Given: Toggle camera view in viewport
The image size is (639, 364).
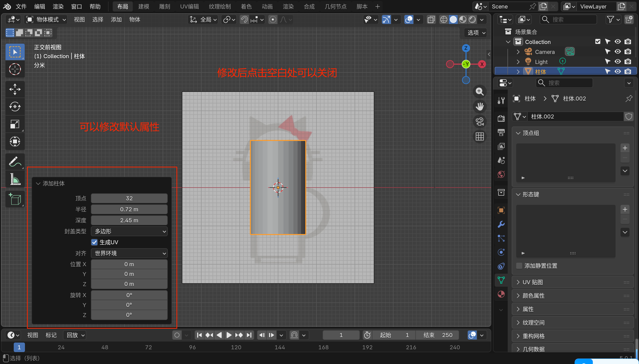Looking at the screenshot, I should coord(479,122).
